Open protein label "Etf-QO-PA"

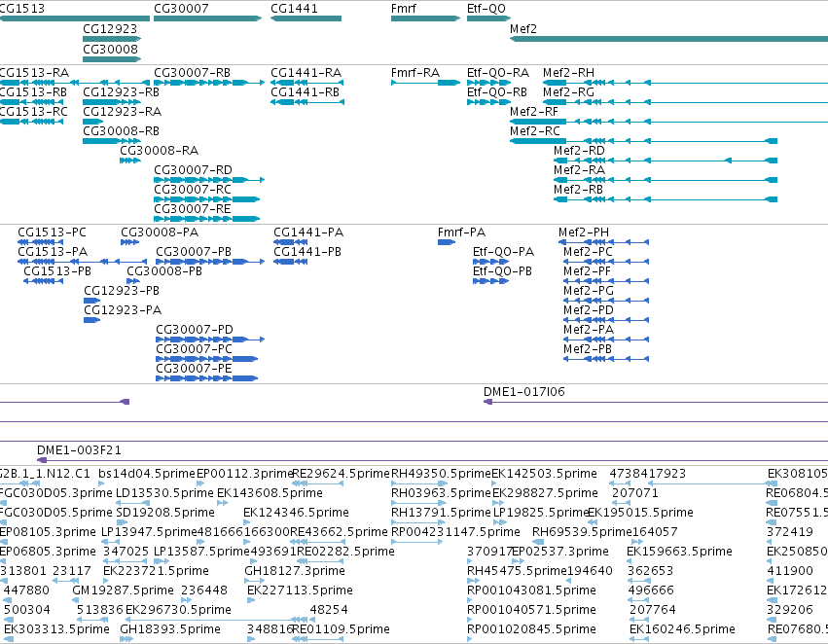click(x=503, y=252)
